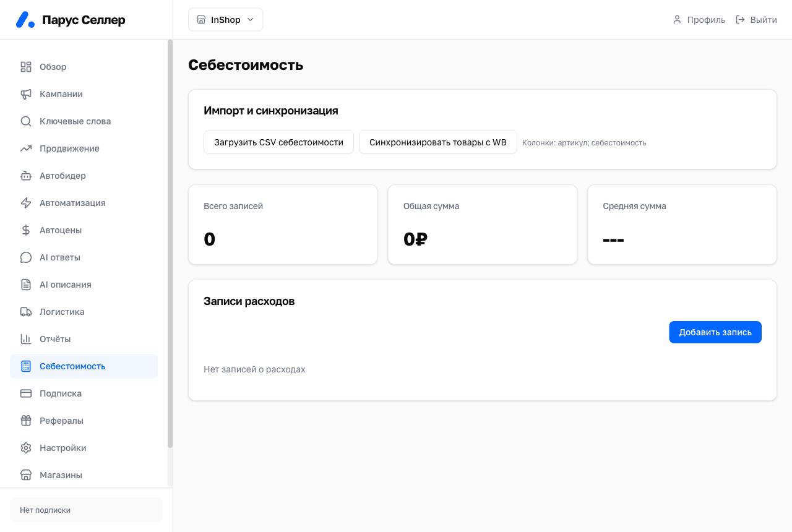The image size is (792, 532).
Task: Expand the InShop selector chevron
Action: coord(251,20)
